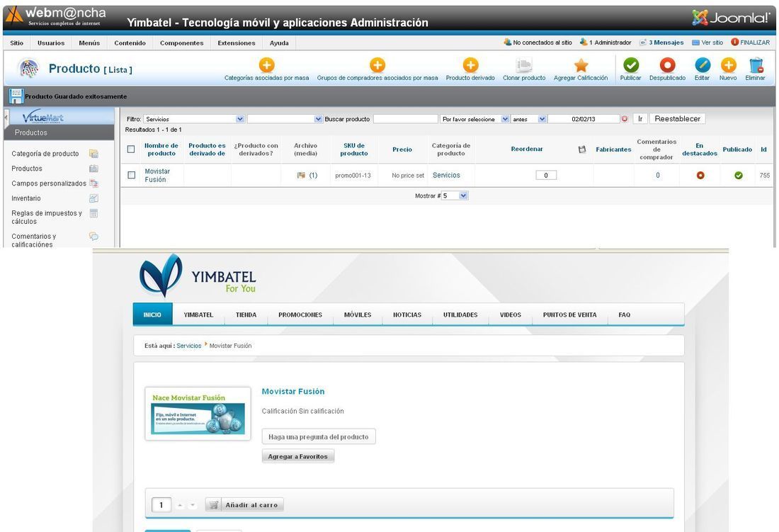Click the Despublicado red icon
This screenshot has width=779, height=532.
tap(667, 65)
